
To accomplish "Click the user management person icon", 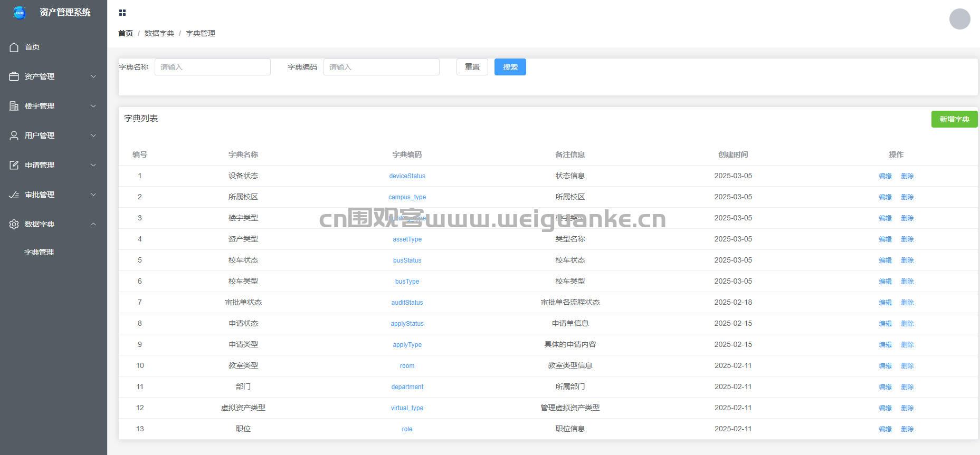I will 14,135.
